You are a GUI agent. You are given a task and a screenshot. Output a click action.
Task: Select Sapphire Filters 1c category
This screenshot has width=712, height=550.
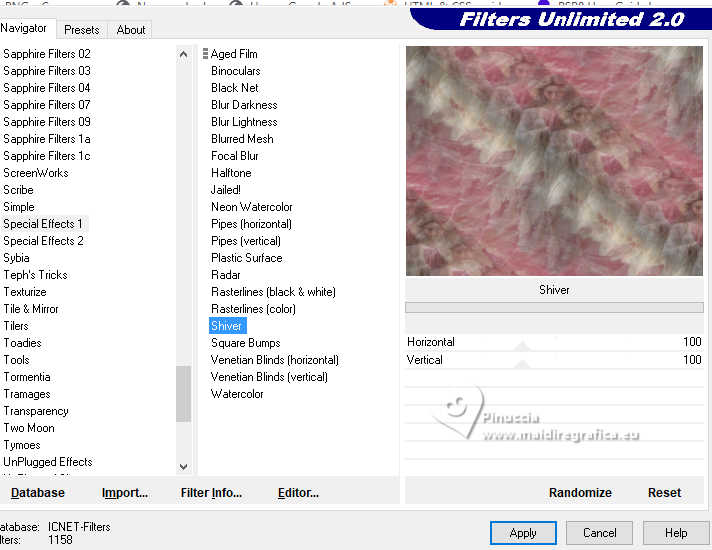[47, 156]
